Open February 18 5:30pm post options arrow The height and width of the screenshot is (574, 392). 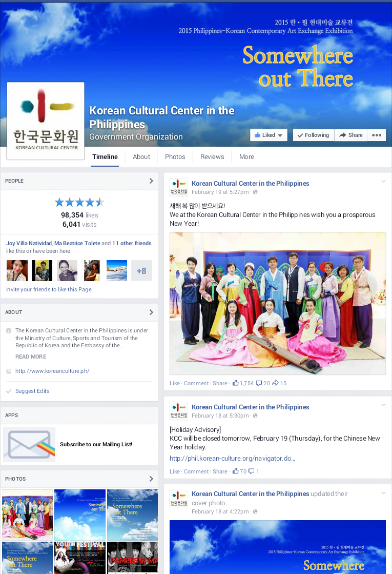[383, 405]
